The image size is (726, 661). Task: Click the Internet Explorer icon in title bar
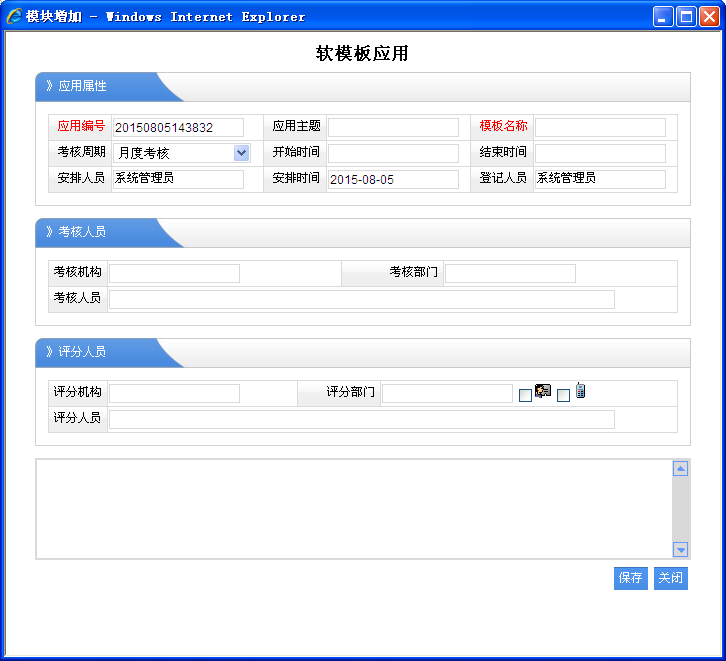tap(14, 16)
